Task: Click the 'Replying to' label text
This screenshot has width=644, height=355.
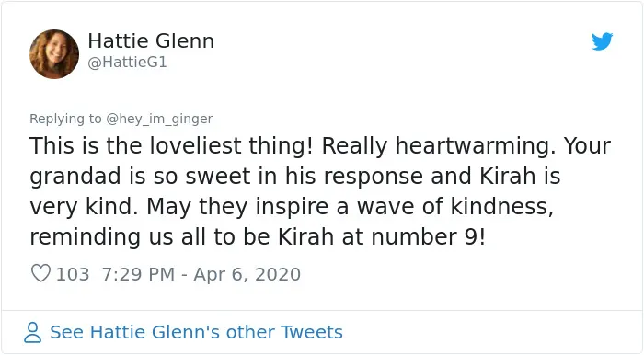Action: (x=65, y=119)
